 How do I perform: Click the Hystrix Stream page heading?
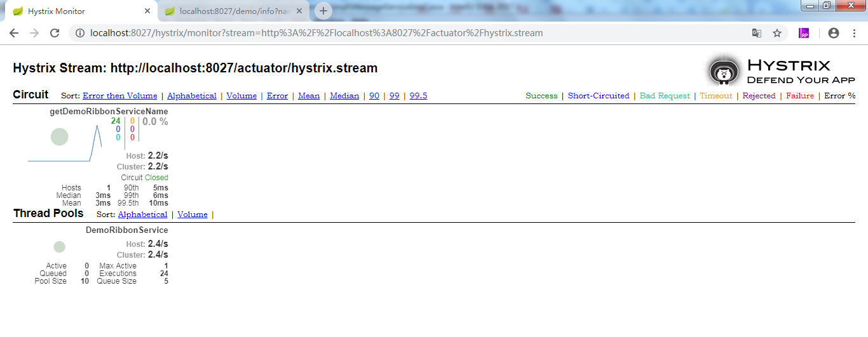tap(195, 68)
